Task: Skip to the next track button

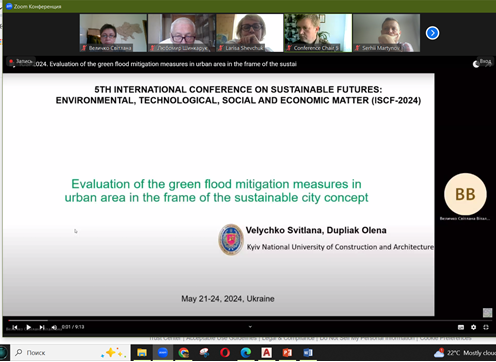Action: point(42,327)
